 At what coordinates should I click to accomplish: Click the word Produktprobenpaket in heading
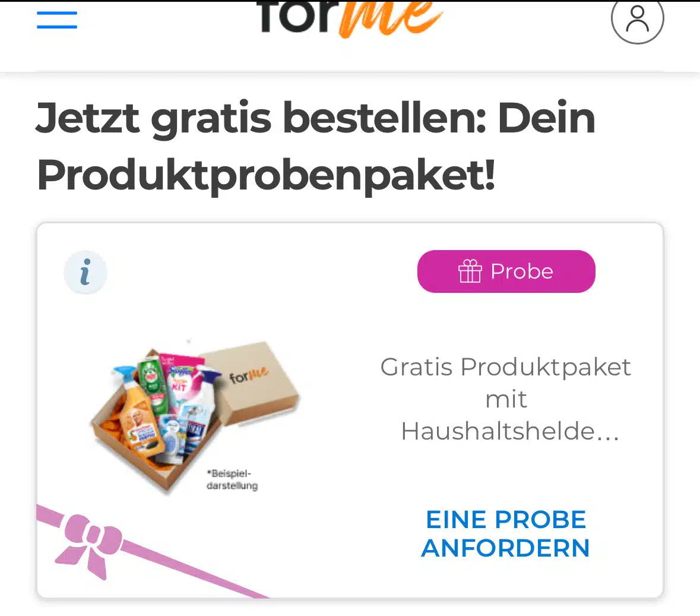tap(266, 175)
